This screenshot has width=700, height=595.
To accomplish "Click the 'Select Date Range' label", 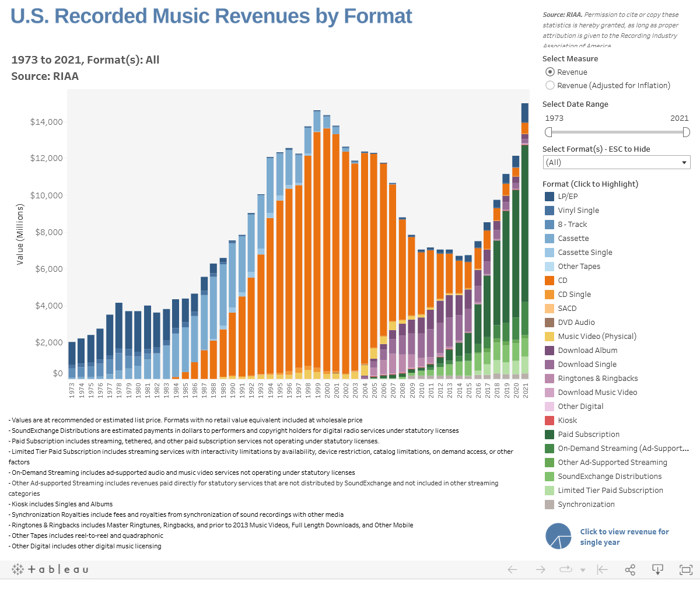I will point(575,104).
